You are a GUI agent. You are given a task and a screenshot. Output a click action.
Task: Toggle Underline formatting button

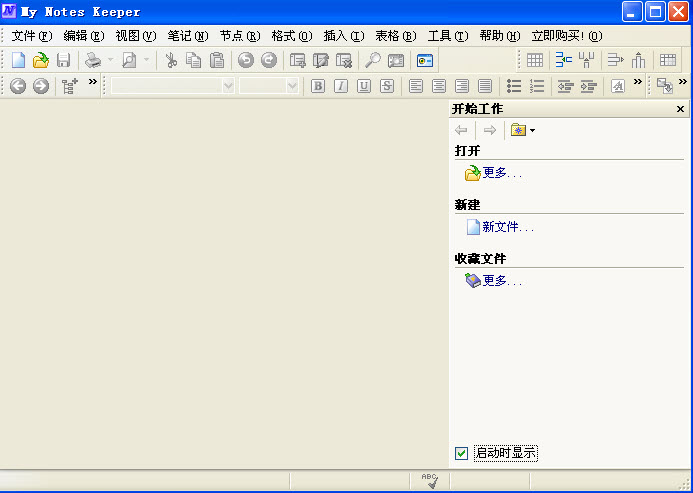tap(364, 86)
